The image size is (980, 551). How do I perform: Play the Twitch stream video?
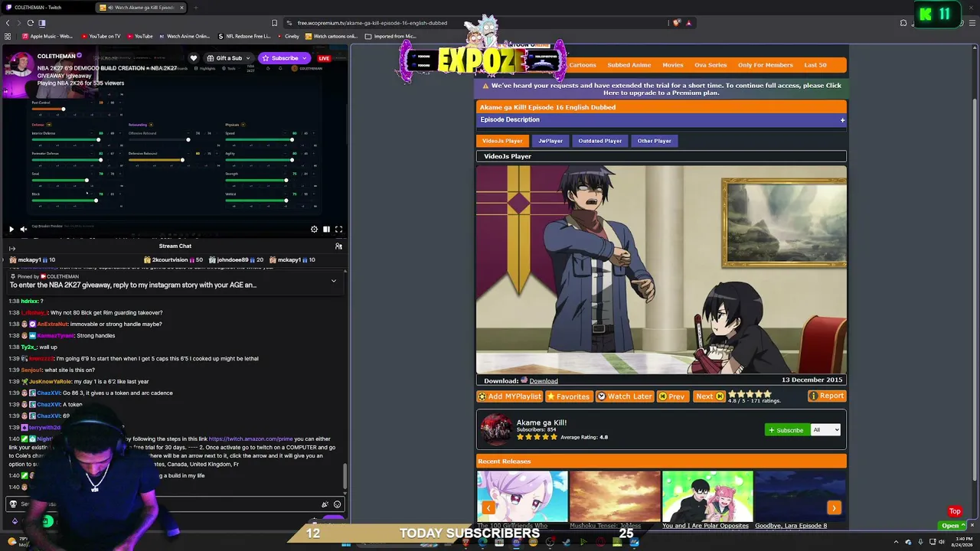(x=11, y=229)
